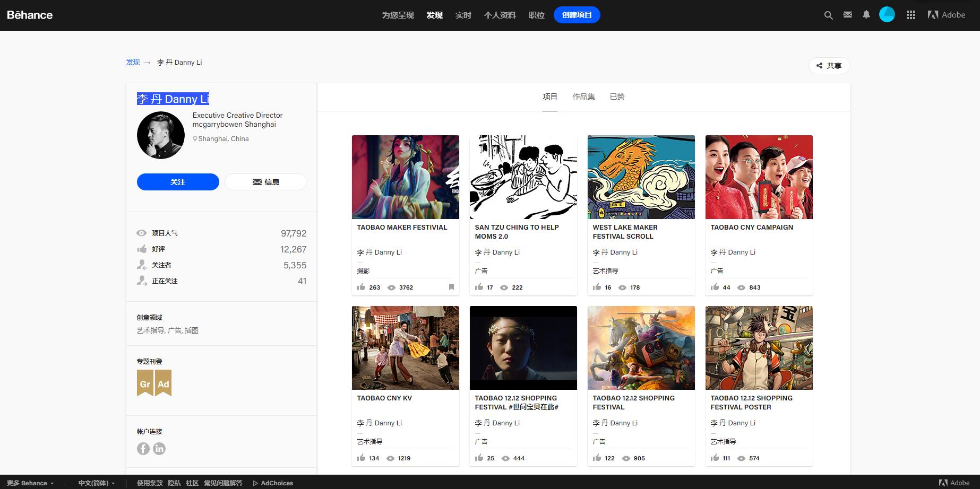
Task: Open the Taobao CNY Campaign thumbnail
Action: (759, 177)
